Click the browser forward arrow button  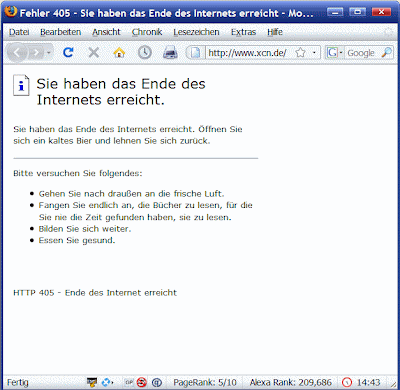pyautogui.click(x=35, y=53)
